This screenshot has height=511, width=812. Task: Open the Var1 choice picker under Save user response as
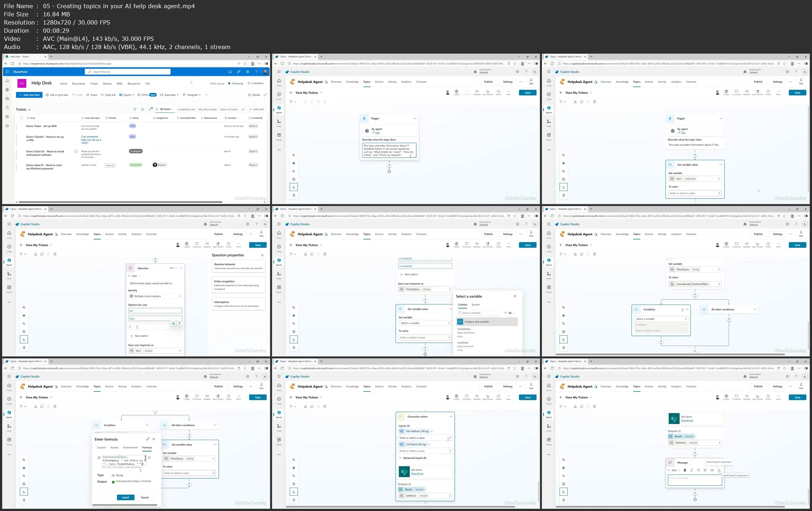click(x=155, y=351)
